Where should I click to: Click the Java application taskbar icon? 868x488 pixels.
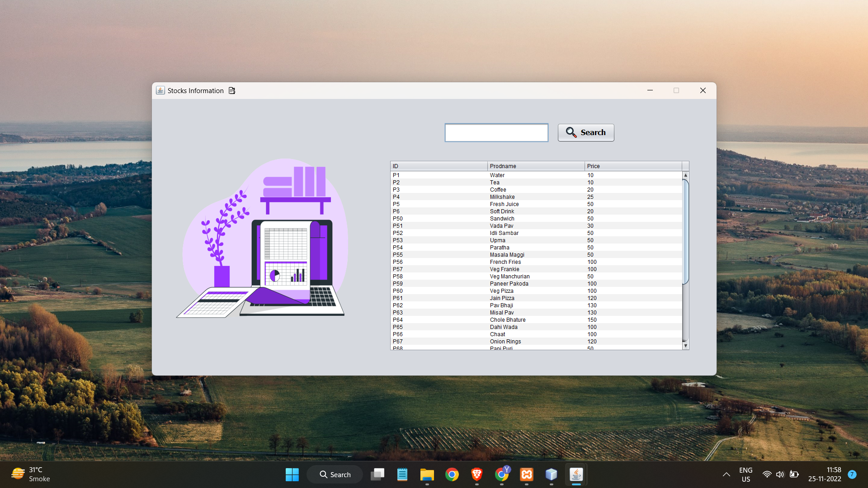click(576, 474)
